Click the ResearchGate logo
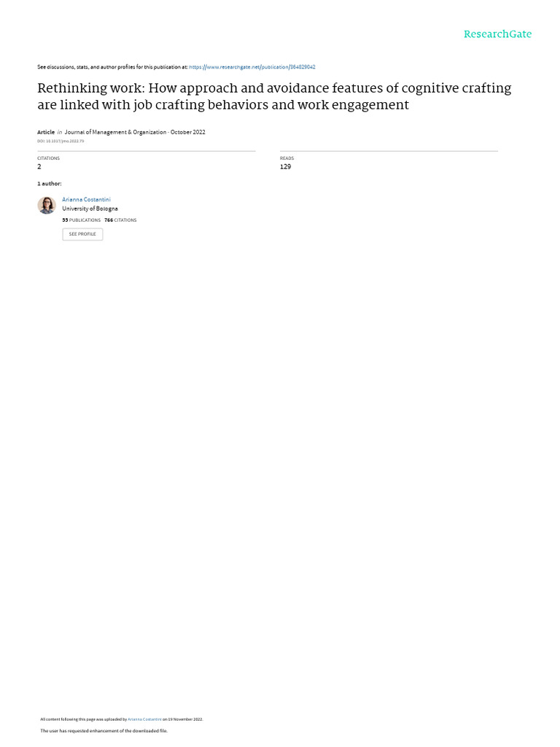The width and height of the screenshot is (560, 747). (x=497, y=34)
